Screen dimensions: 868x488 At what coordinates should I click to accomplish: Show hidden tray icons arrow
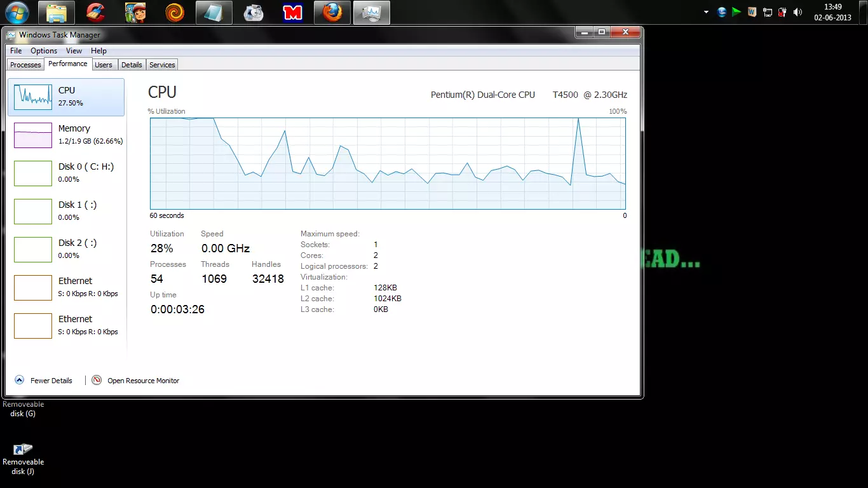706,12
